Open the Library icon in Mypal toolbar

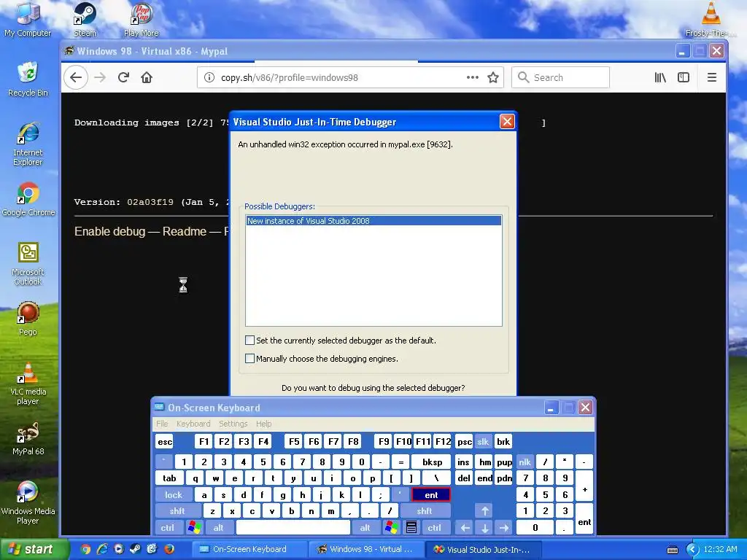pos(660,77)
